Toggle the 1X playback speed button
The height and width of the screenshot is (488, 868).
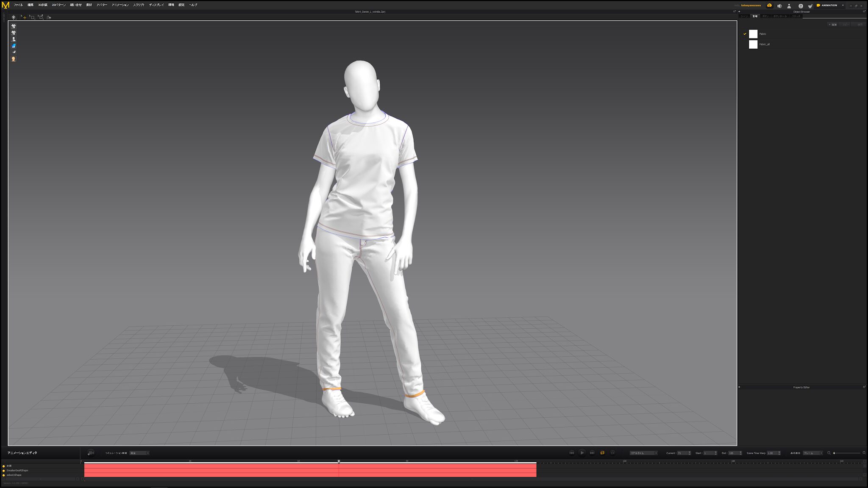point(612,453)
